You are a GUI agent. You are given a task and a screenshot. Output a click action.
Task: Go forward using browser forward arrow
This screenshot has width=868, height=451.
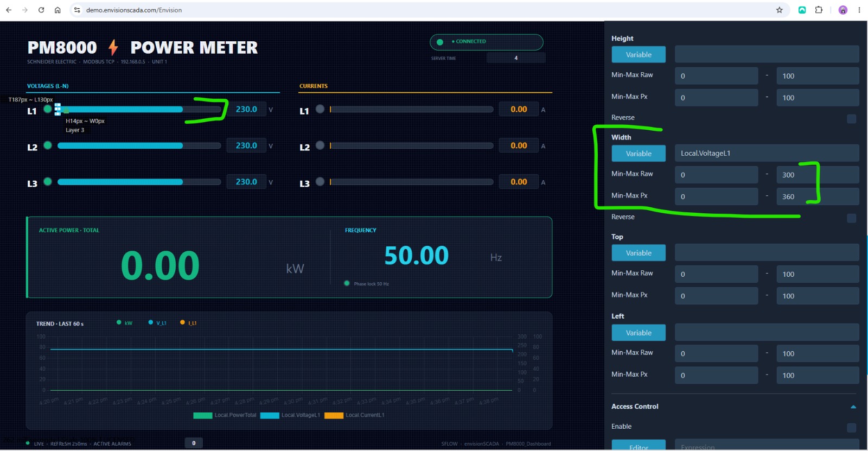click(25, 10)
